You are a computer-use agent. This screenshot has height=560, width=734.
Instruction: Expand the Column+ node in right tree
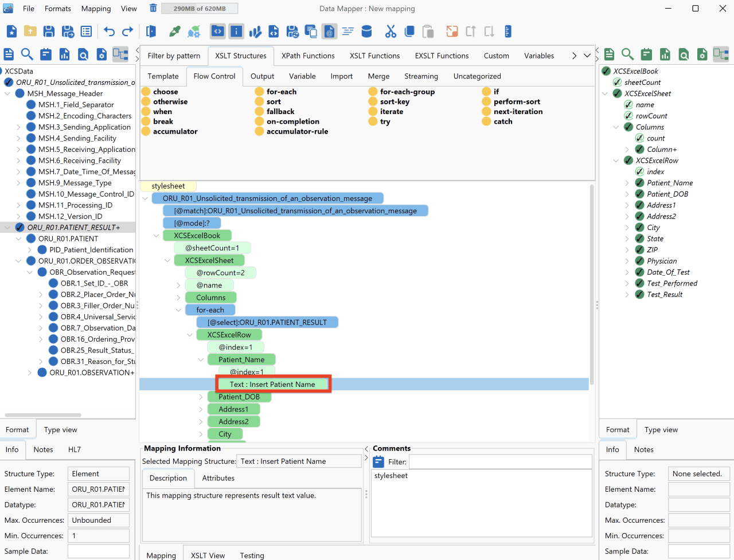pos(627,150)
